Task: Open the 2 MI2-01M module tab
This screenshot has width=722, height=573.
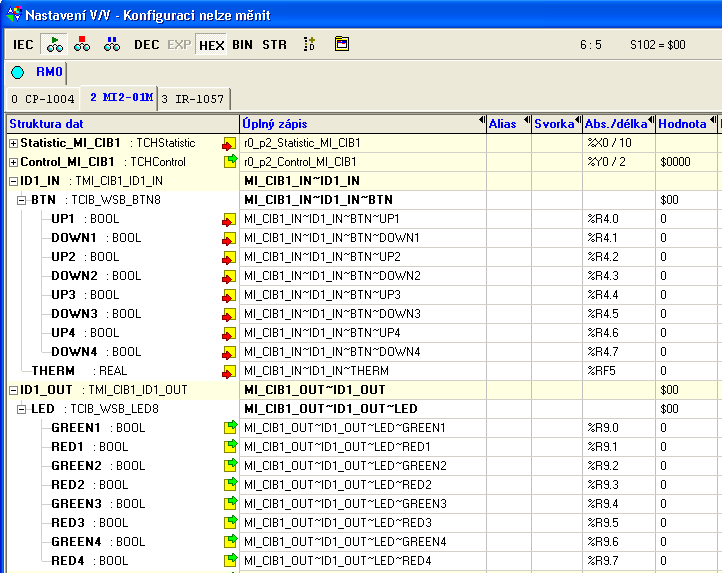Action: click(121, 98)
